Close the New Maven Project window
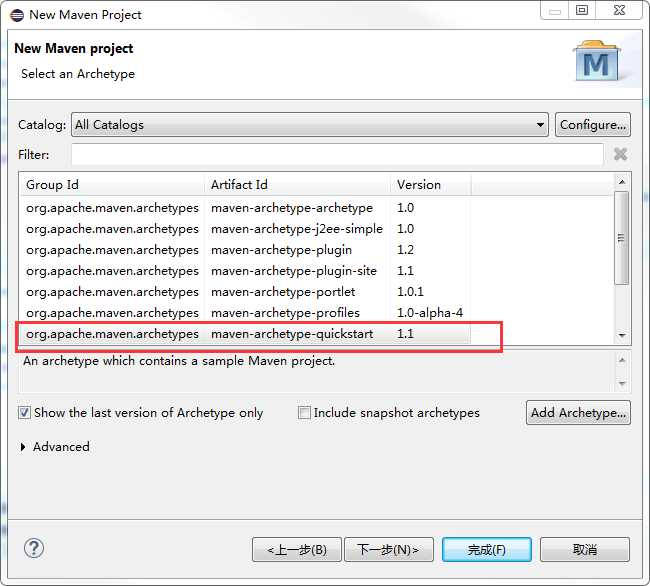This screenshot has width=650, height=586. 619,10
